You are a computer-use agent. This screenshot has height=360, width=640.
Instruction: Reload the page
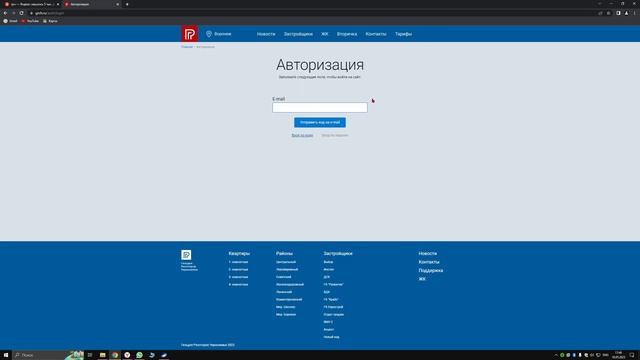(22, 13)
